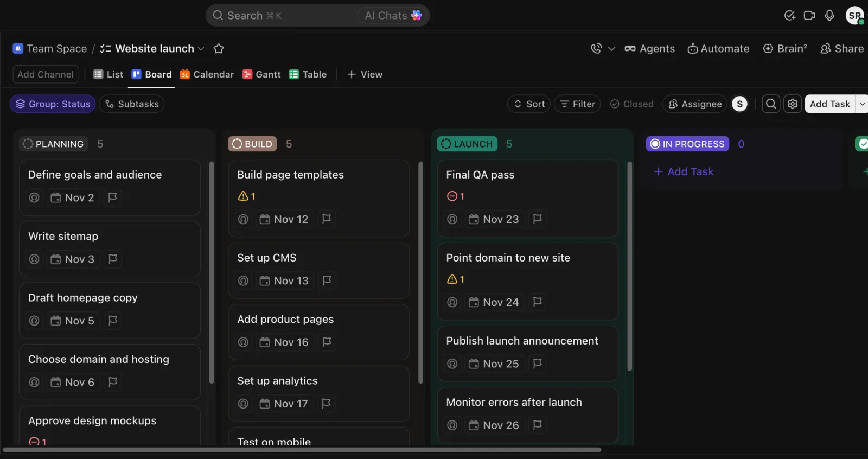Switch to the List view tab

tap(108, 74)
